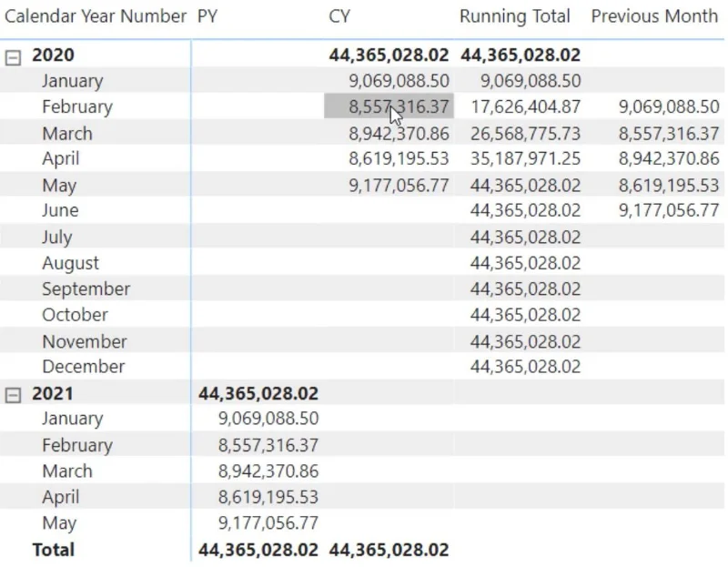Click the CY column header
Image resolution: width=728 pixels, height=567 pixels.
click(339, 16)
